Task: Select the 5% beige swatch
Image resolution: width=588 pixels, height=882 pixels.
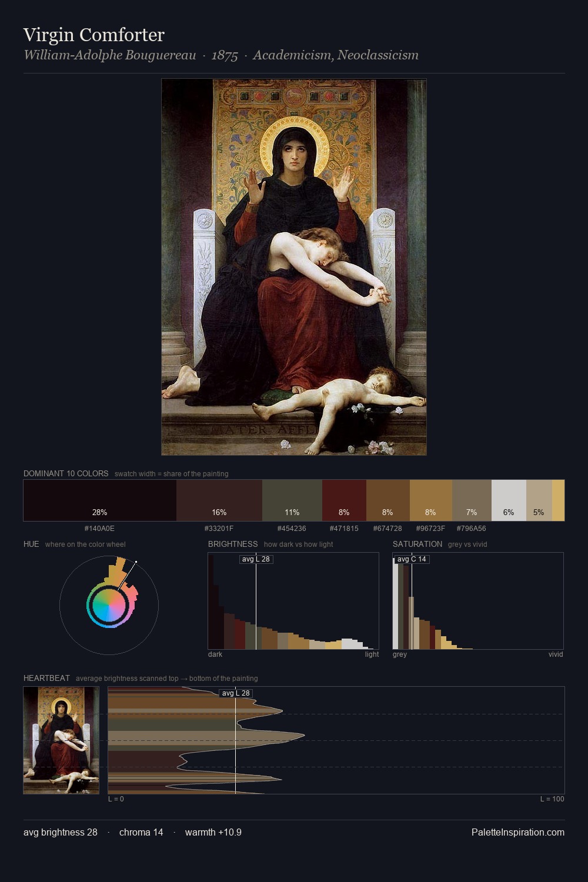Action: [539, 500]
